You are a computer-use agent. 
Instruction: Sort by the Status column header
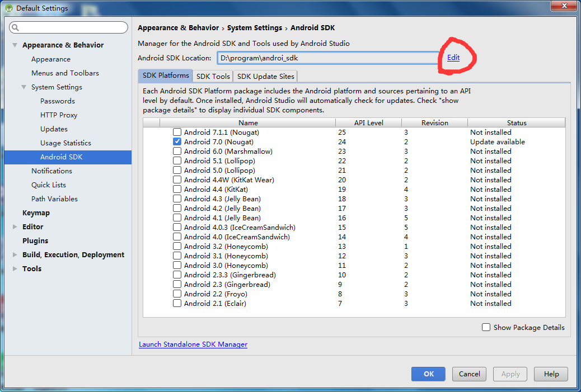tap(517, 123)
